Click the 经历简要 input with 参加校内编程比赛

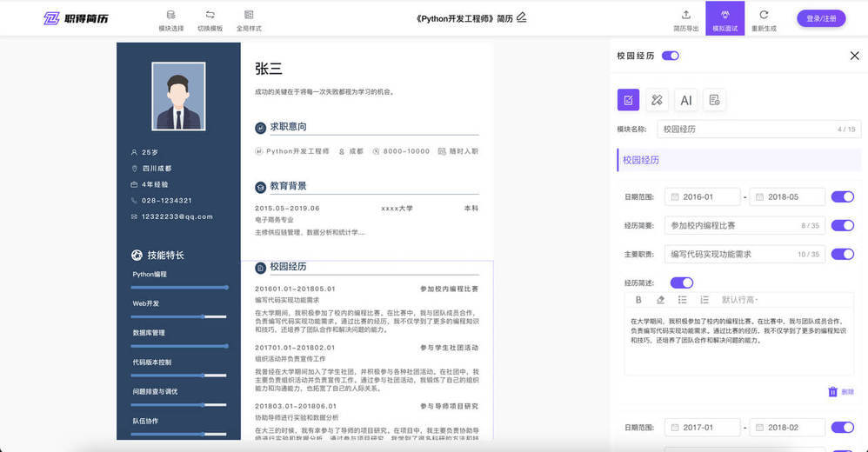tap(744, 226)
